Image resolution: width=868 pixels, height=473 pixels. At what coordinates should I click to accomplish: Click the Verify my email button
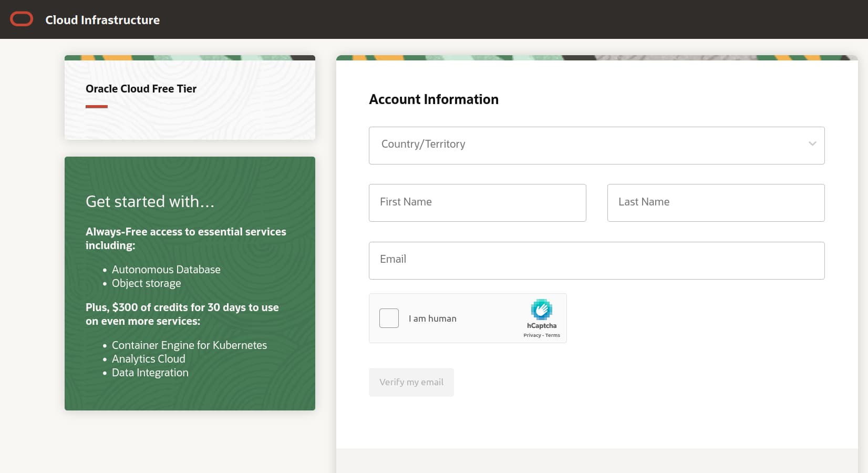411,382
